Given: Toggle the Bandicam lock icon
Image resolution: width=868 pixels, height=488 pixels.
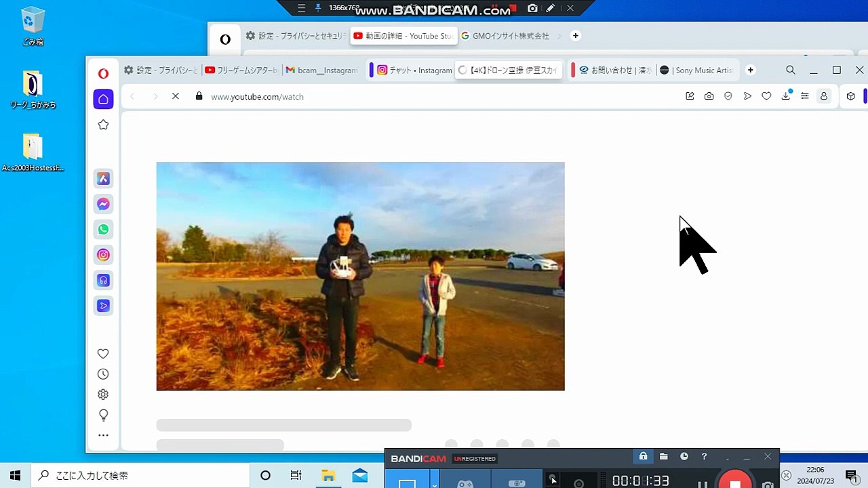Looking at the screenshot, I should click(643, 457).
